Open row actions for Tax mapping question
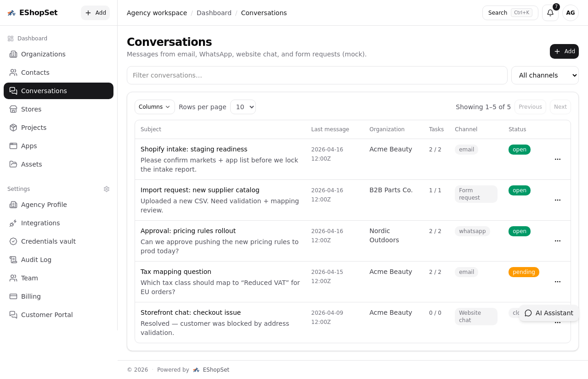Image resolution: width=588 pixels, height=379 pixels. click(x=557, y=281)
